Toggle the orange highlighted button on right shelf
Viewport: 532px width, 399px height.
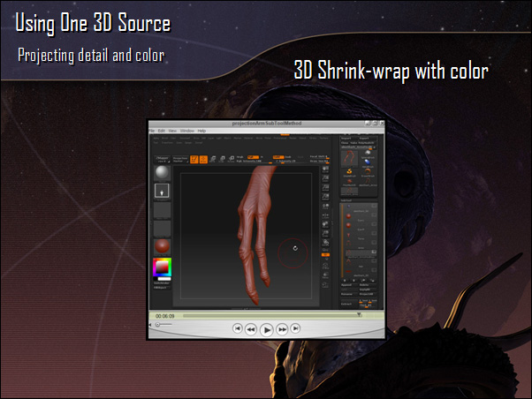point(325,254)
